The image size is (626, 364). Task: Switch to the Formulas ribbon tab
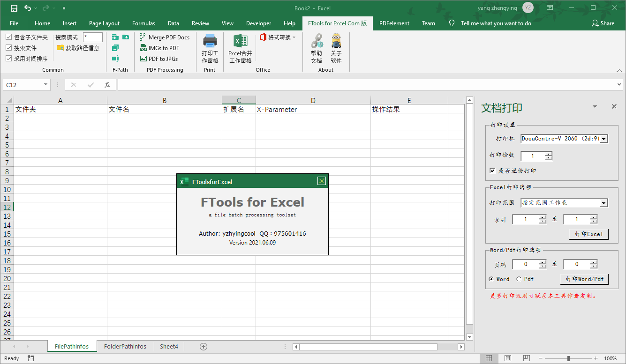click(x=143, y=23)
